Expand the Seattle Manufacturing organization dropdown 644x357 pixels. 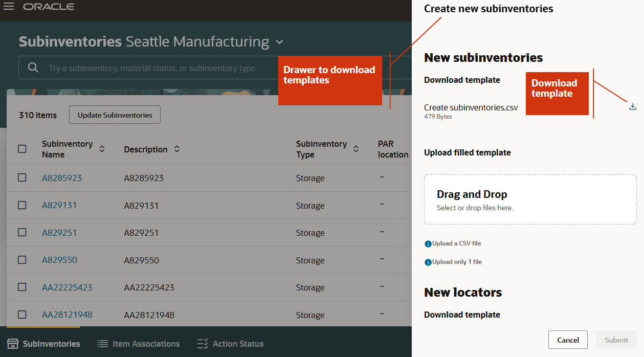coord(279,42)
